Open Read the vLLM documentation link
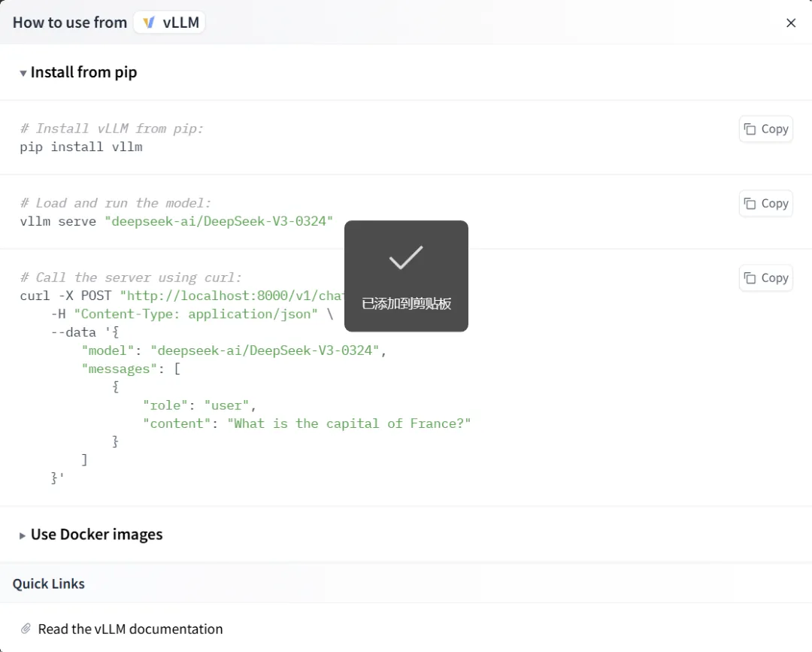812x652 pixels. pyautogui.click(x=130, y=629)
